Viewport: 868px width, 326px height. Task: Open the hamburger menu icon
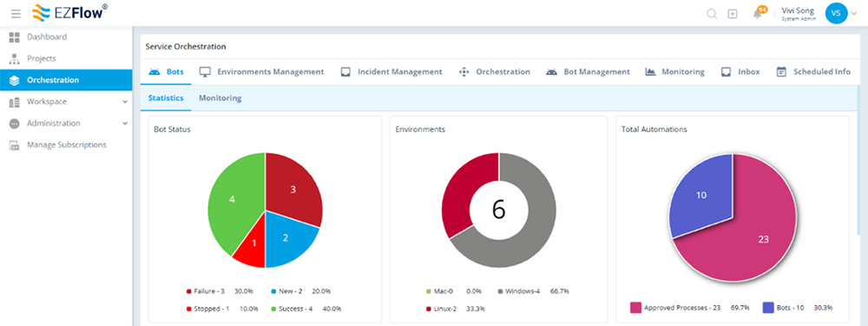pyautogui.click(x=16, y=13)
